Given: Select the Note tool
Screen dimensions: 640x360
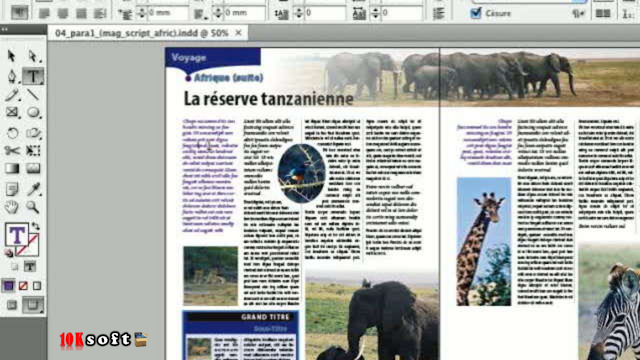Looking at the screenshot, I should point(12,189).
